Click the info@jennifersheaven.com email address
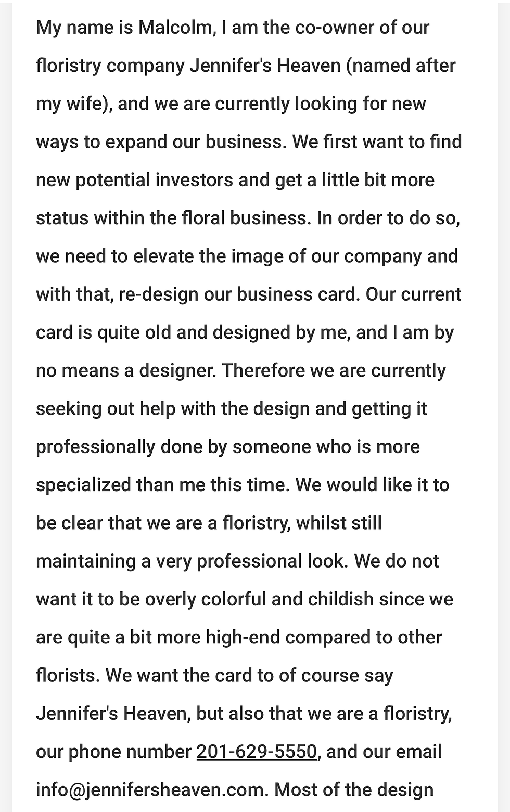Image resolution: width=510 pixels, height=812 pixels. (x=150, y=790)
